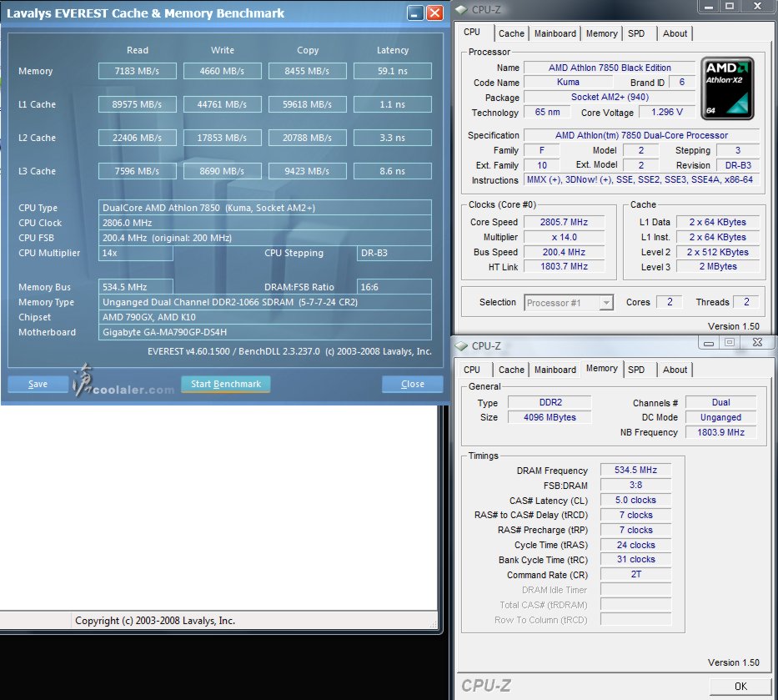Viewport: 778px width, 700px height.
Task: Click the Close button in the EVEREST window
Action: coord(412,384)
